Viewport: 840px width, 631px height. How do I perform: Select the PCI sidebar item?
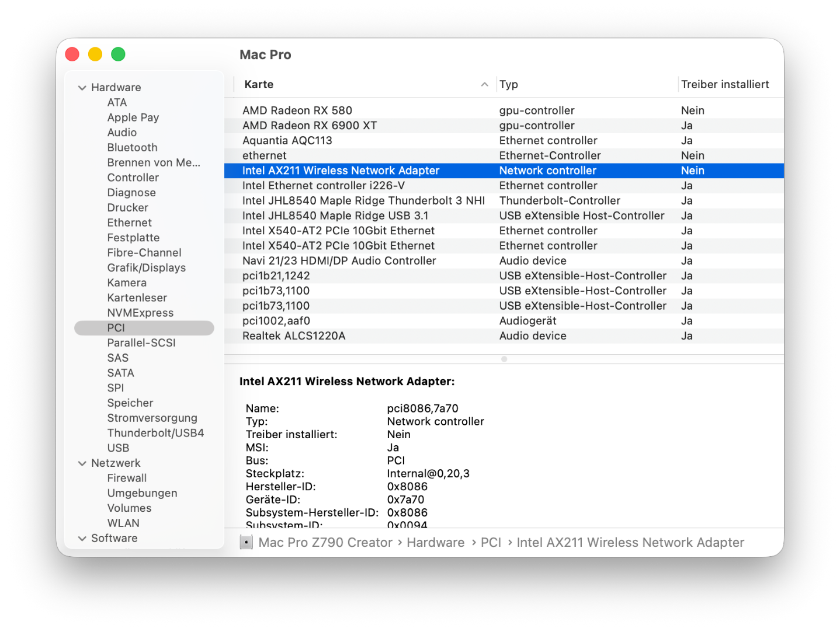point(144,328)
